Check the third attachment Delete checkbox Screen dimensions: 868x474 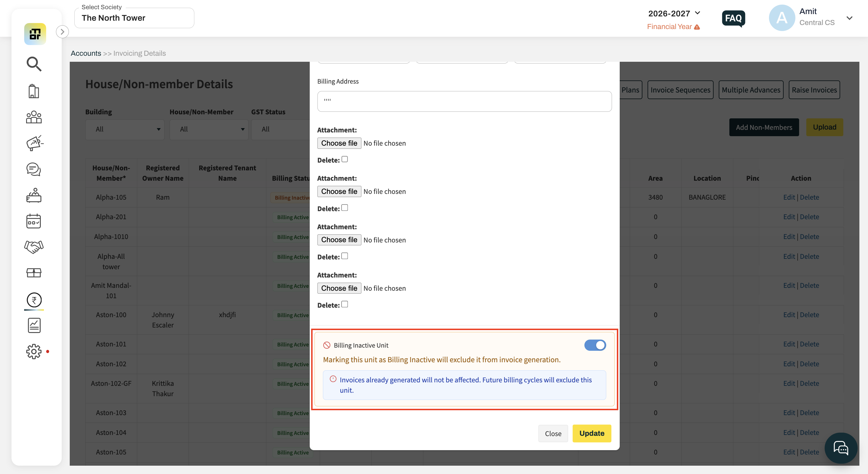coord(345,256)
